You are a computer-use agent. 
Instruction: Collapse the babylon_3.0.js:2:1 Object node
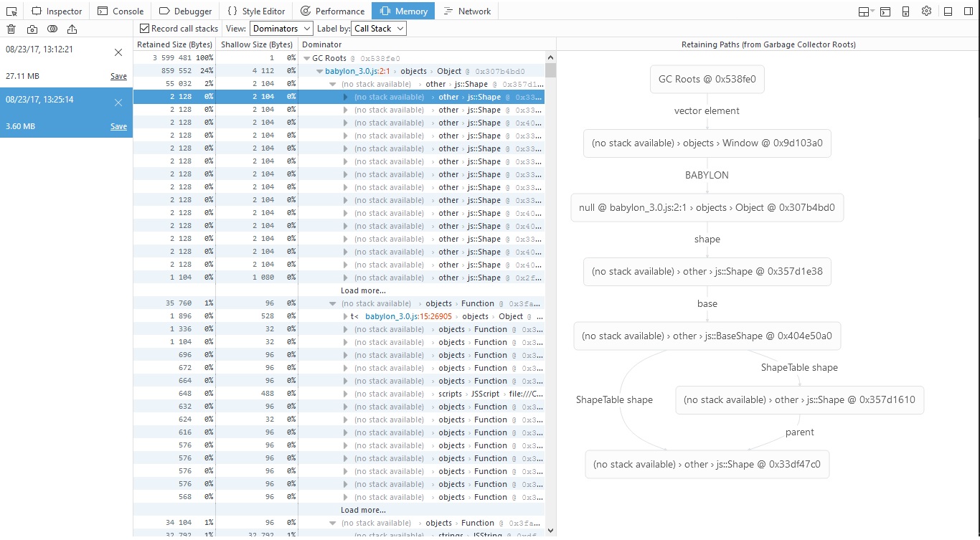click(x=319, y=71)
